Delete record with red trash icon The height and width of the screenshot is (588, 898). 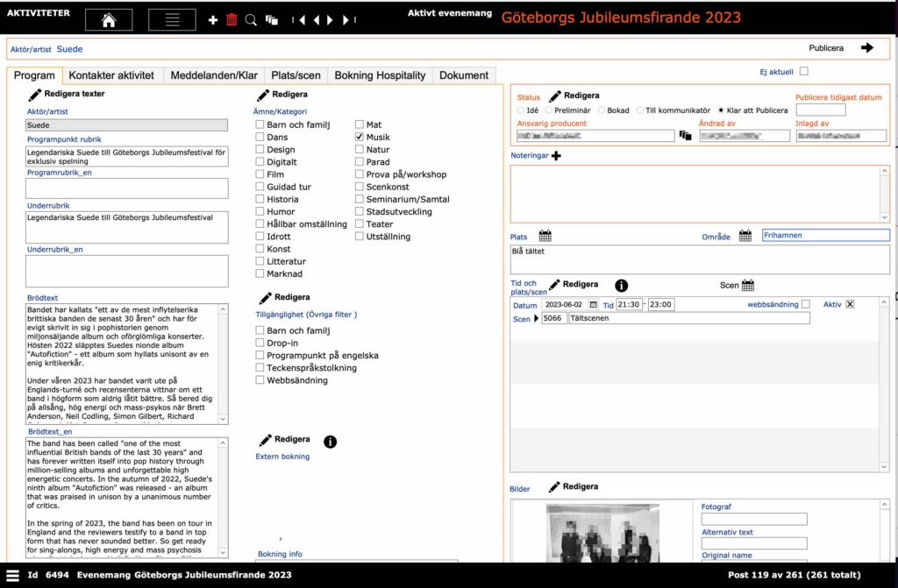point(232,20)
